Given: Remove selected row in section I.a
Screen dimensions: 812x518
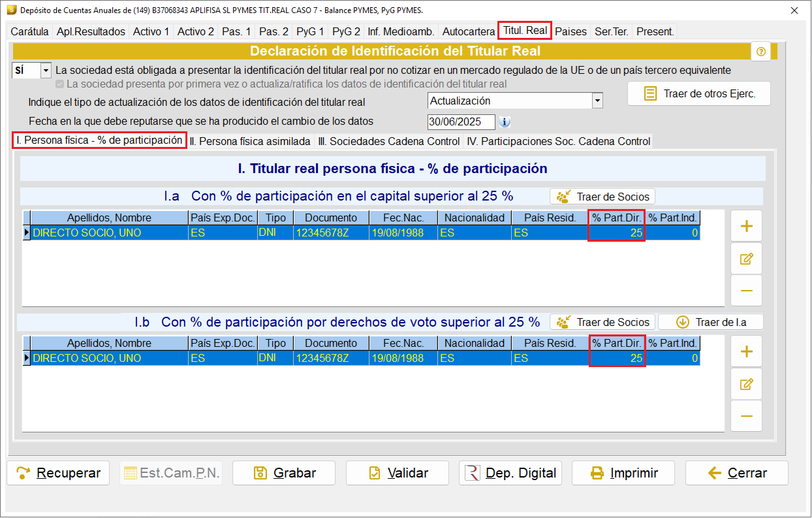Looking at the screenshot, I should coord(746,291).
